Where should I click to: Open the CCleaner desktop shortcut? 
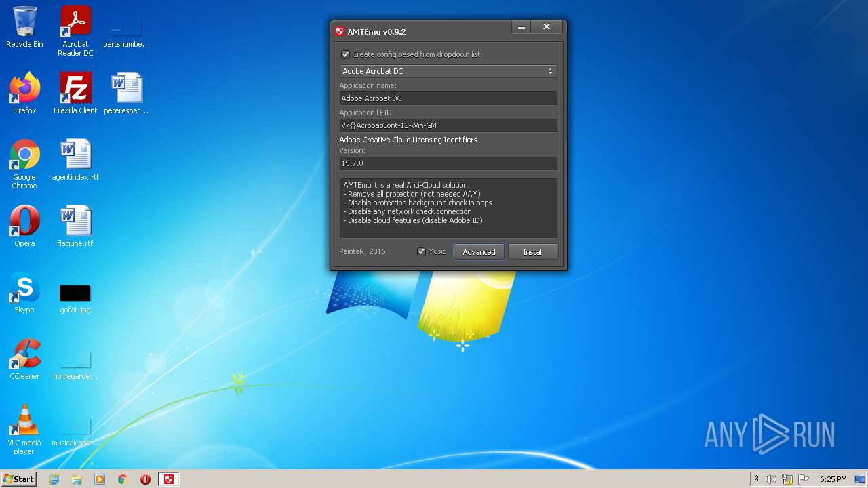24,359
